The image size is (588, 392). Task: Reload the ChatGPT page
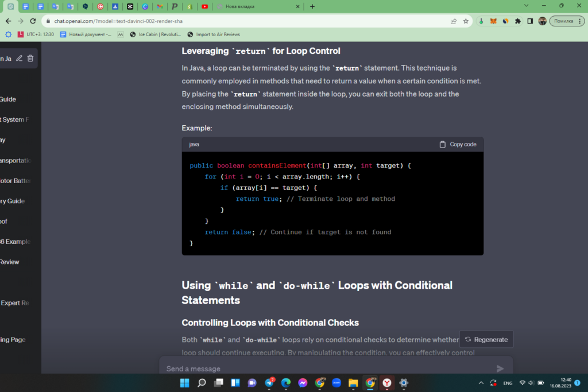[33, 21]
